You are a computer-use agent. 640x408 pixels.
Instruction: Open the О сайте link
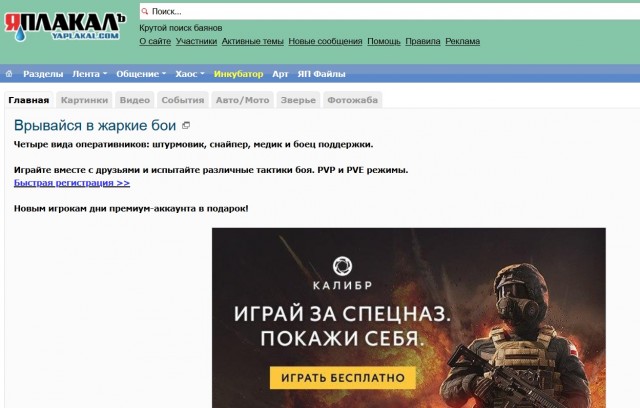coord(155,41)
